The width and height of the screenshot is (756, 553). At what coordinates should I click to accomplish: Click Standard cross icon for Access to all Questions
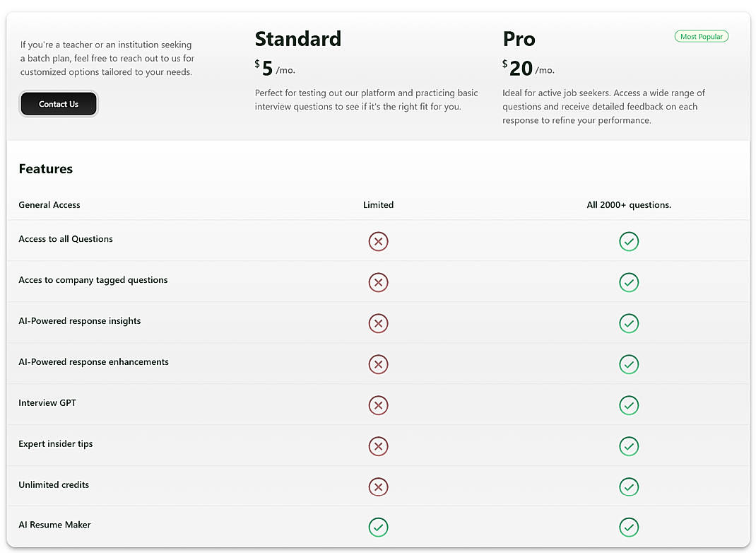[x=378, y=241]
